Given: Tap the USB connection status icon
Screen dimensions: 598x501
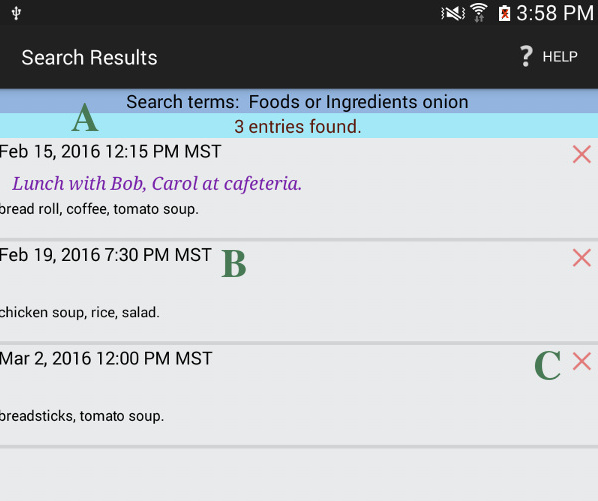Looking at the screenshot, I should (16, 13).
